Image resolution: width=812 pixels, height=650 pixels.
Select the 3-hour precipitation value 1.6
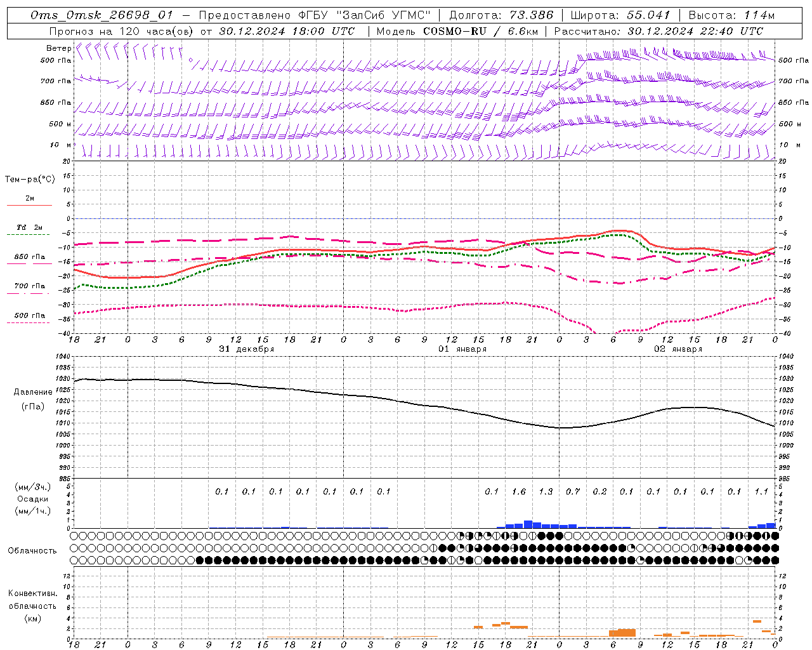pyautogui.click(x=519, y=491)
